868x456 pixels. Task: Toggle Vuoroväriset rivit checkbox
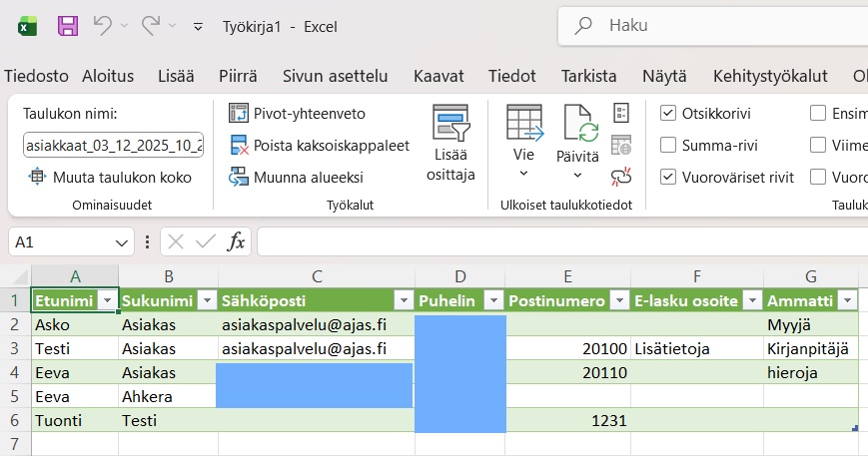pos(668,178)
